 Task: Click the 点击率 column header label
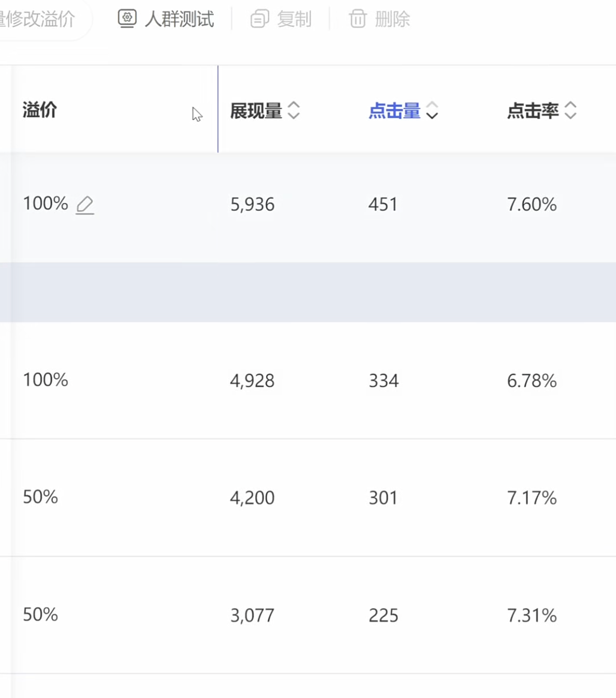533,111
